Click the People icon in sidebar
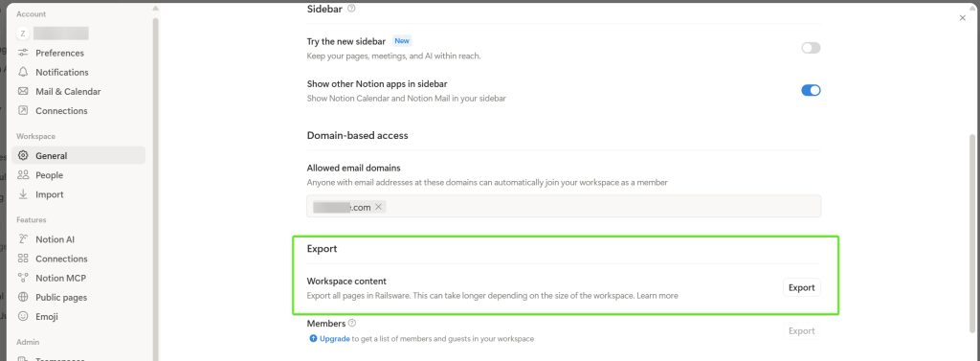Screen dimensions: 980x361 [x=23, y=175]
